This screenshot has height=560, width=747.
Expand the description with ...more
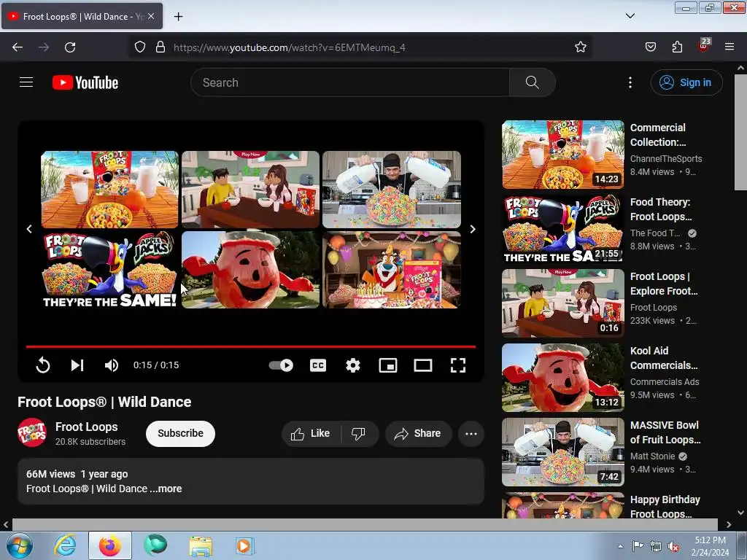[x=166, y=489]
